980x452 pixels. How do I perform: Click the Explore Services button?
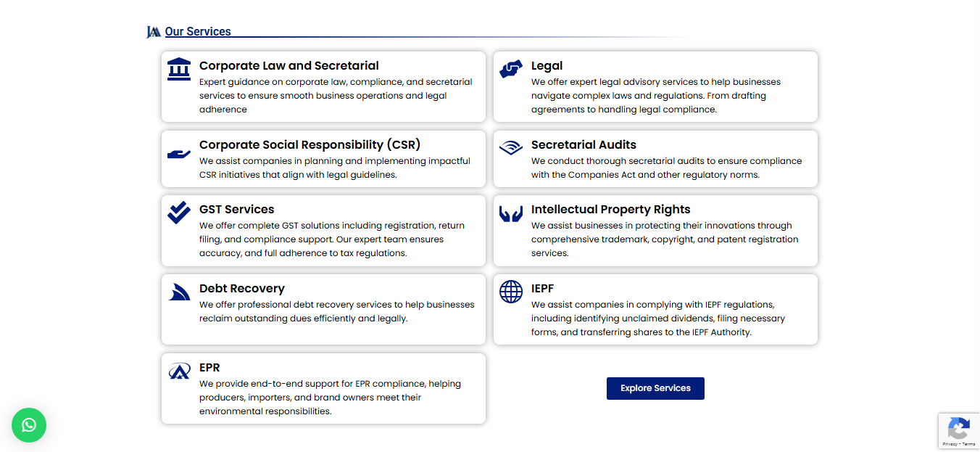pos(655,388)
